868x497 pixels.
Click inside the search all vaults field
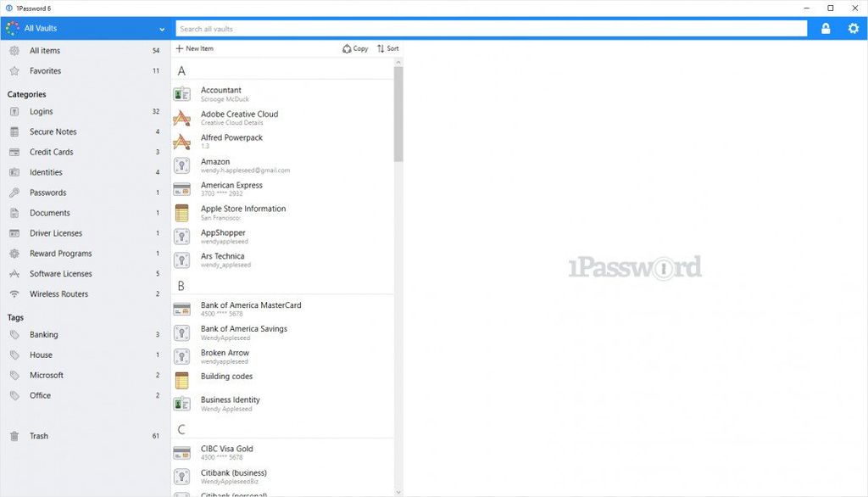point(492,28)
